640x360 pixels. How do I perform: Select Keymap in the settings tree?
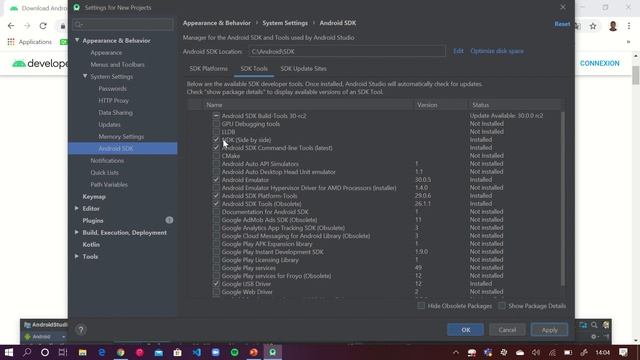94,196
